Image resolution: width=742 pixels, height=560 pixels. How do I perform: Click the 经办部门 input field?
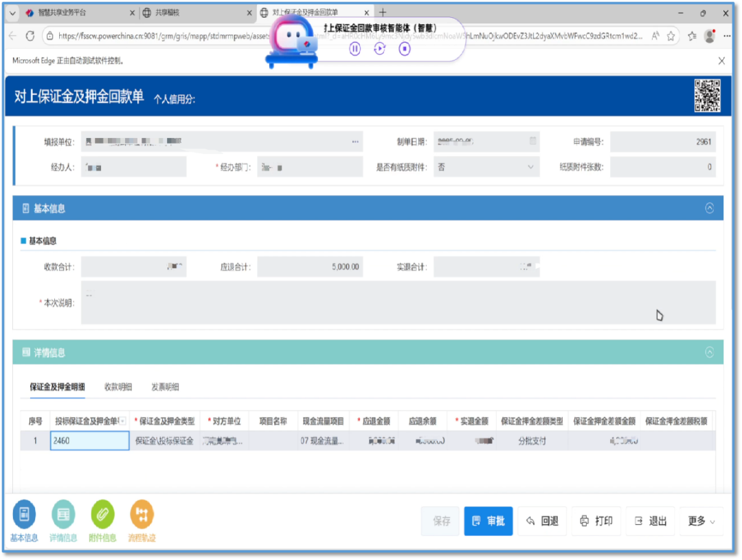click(310, 167)
